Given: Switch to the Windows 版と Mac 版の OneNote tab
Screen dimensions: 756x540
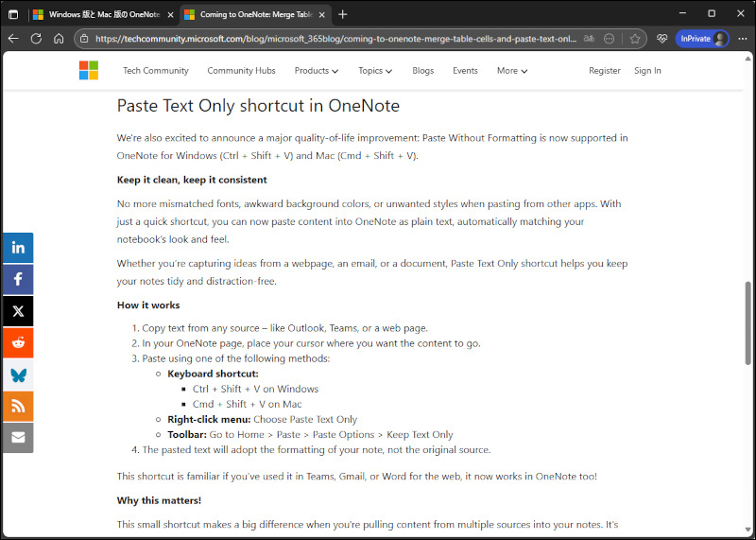Looking at the screenshot, I should [x=94, y=14].
